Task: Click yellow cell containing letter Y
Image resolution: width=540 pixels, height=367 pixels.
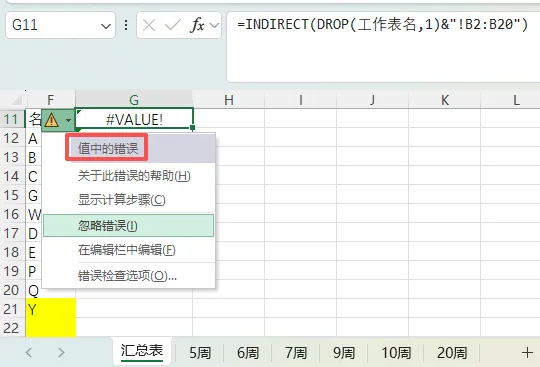Action: point(51,309)
